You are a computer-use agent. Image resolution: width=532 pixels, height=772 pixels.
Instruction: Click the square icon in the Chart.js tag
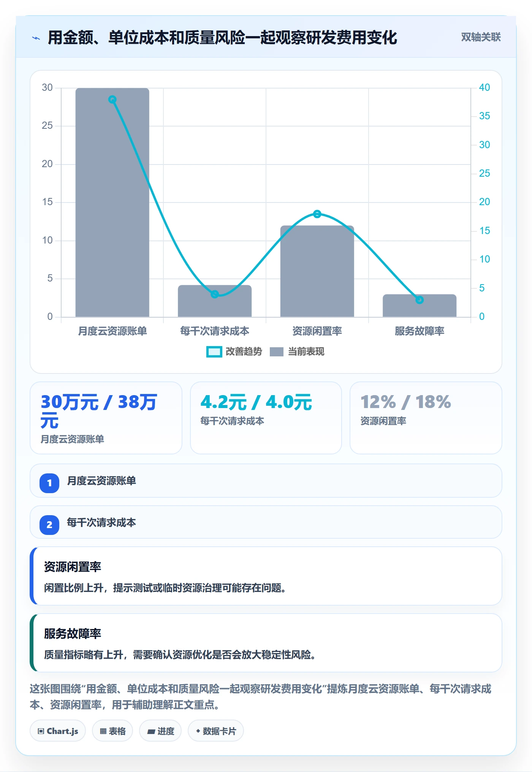[41, 731]
